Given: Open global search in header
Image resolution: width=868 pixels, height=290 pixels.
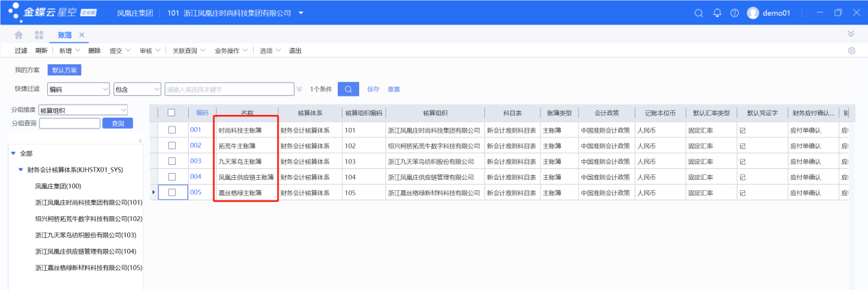Looking at the screenshot, I should pyautogui.click(x=698, y=13).
